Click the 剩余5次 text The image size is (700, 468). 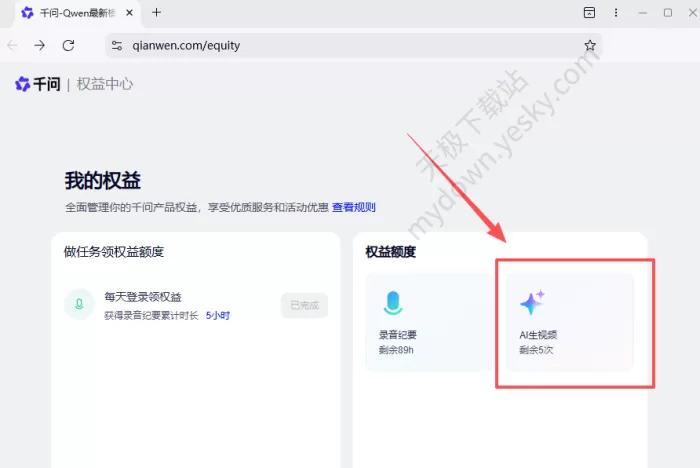click(x=536, y=350)
